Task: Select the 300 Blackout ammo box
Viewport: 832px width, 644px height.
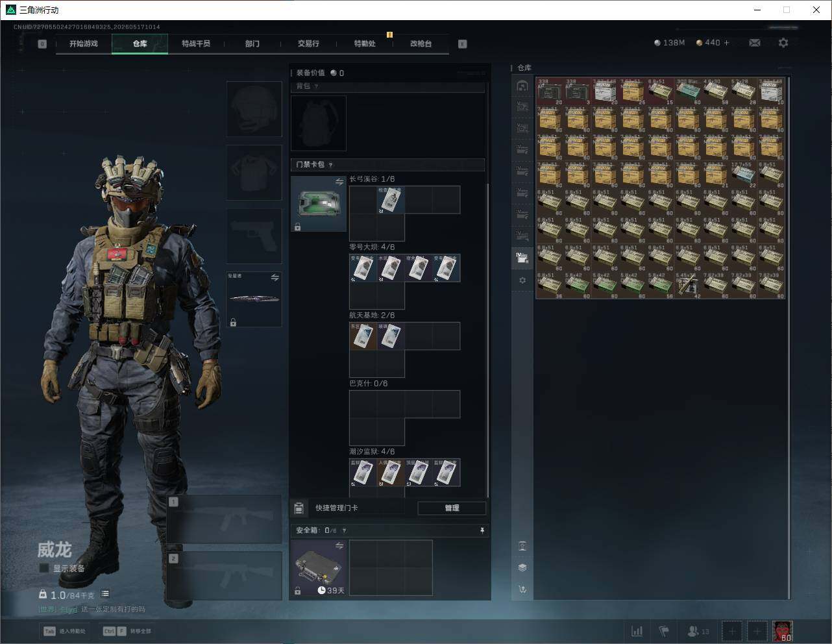Action: point(689,91)
